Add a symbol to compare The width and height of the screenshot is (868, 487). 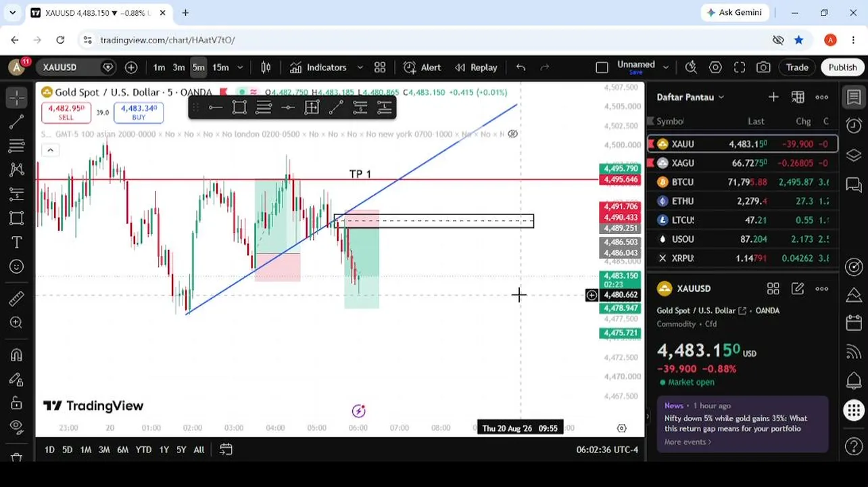click(x=131, y=68)
